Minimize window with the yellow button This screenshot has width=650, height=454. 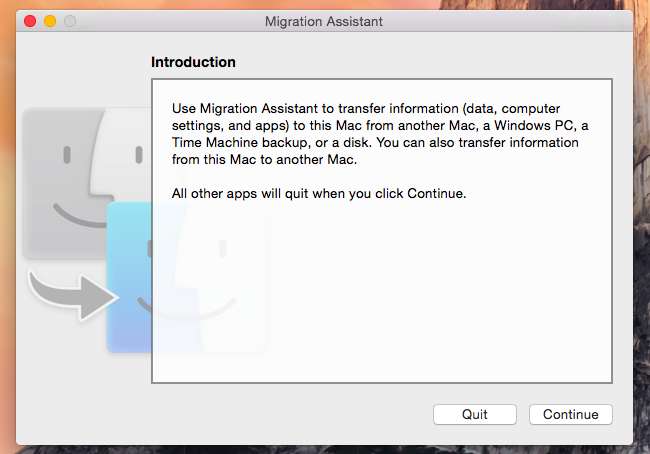pyautogui.click(x=50, y=21)
